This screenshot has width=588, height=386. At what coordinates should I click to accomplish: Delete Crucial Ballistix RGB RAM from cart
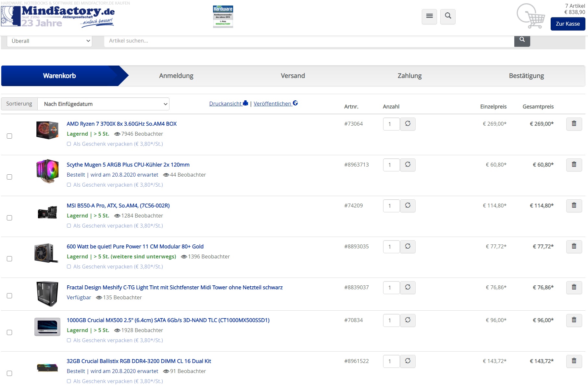click(574, 361)
